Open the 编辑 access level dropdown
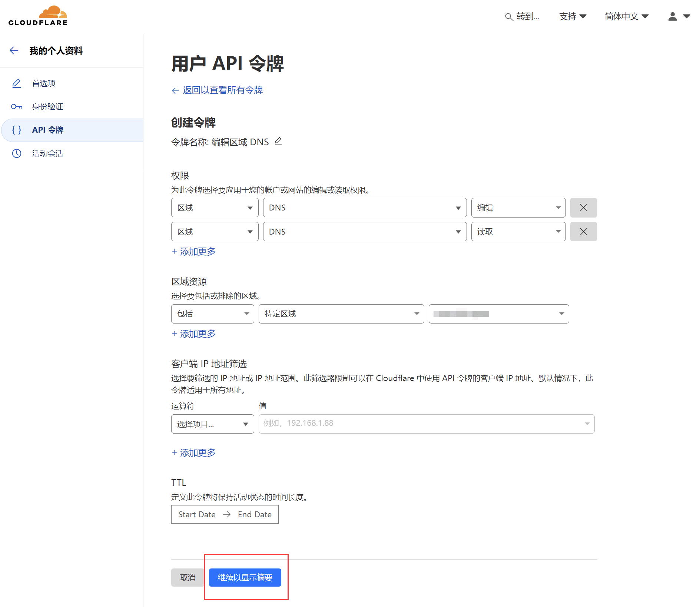Screen dimensions: 700x607 (518, 208)
